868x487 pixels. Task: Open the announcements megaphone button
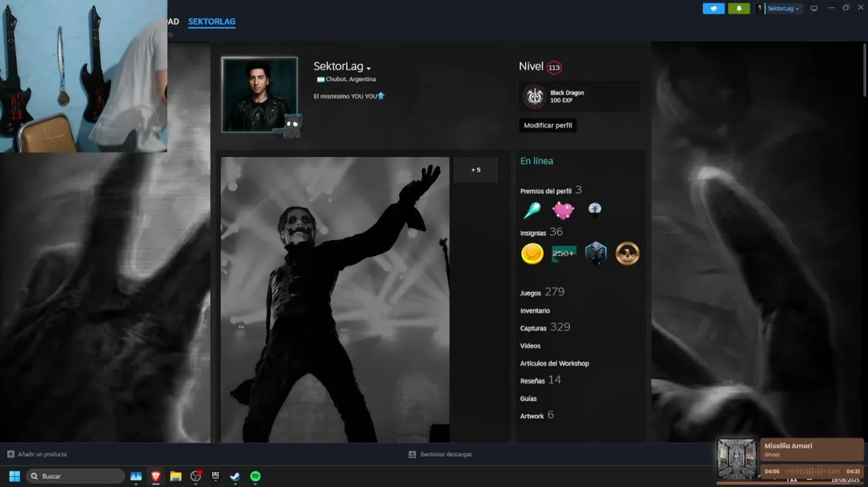point(713,8)
